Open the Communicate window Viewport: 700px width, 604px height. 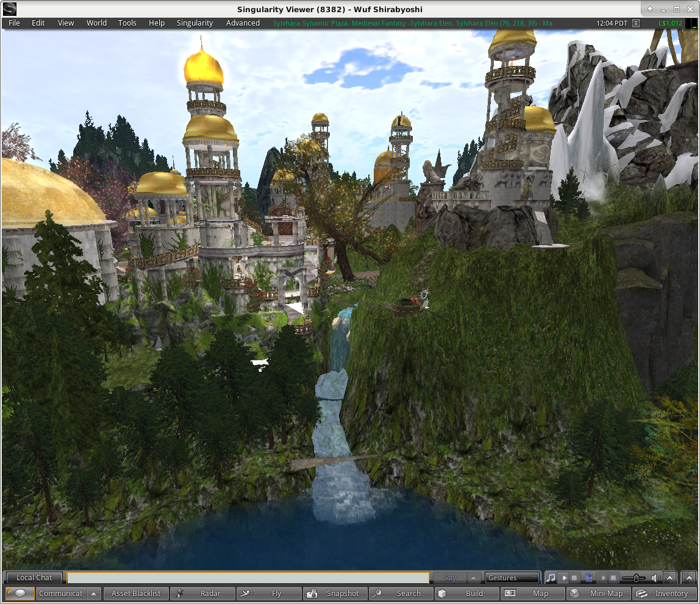click(61, 593)
